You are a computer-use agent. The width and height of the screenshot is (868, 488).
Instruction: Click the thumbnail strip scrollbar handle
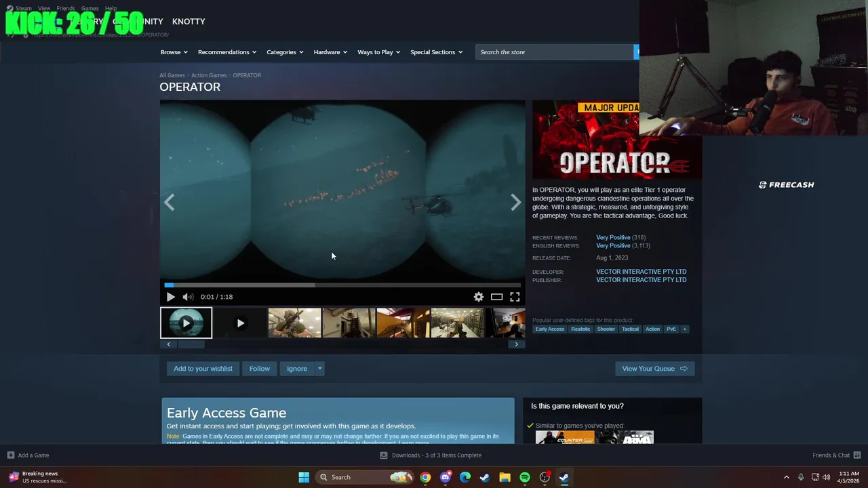pos(191,344)
